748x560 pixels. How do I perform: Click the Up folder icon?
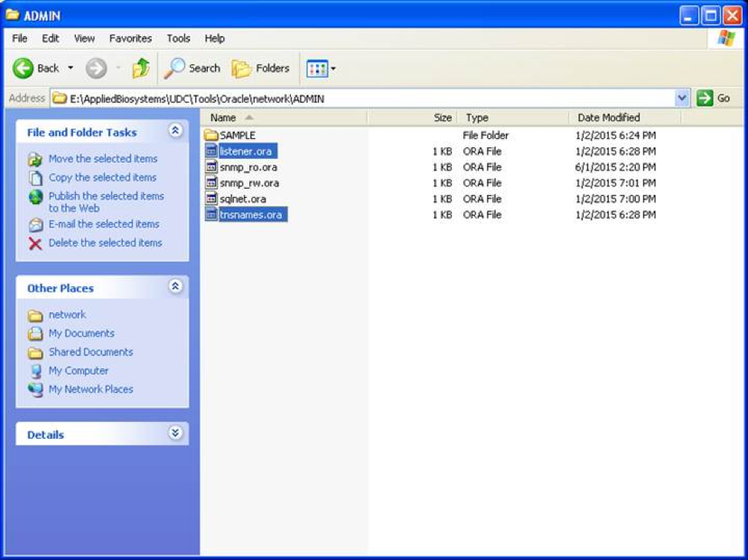pos(140,68)
